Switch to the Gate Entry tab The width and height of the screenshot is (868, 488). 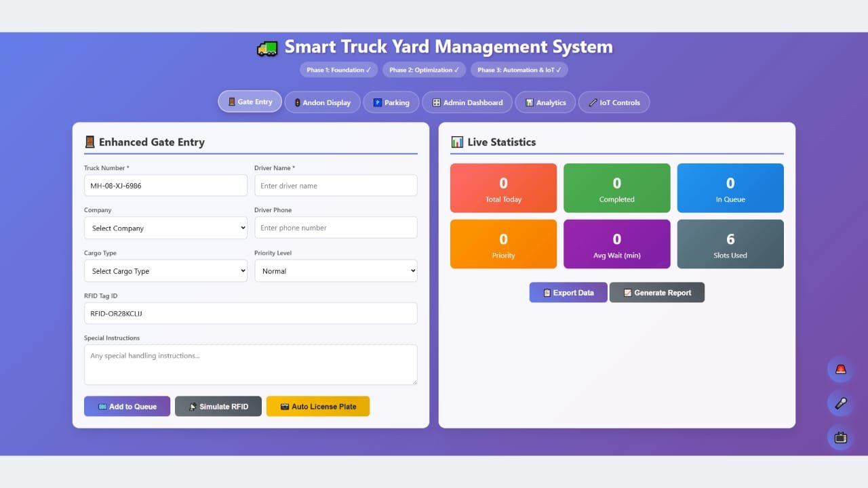(250, 102)
